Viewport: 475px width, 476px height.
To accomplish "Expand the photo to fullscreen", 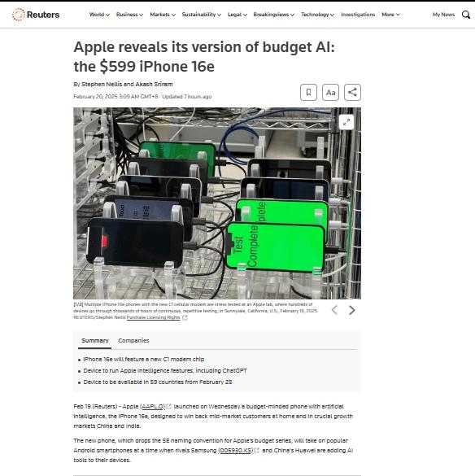I will (346, 122).
